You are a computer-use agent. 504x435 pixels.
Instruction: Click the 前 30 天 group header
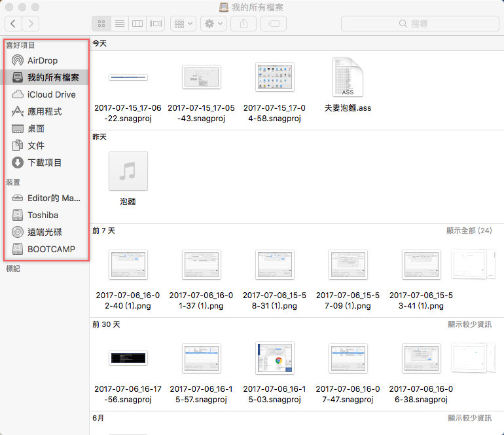pyautogui.click(x=106, y=324)
